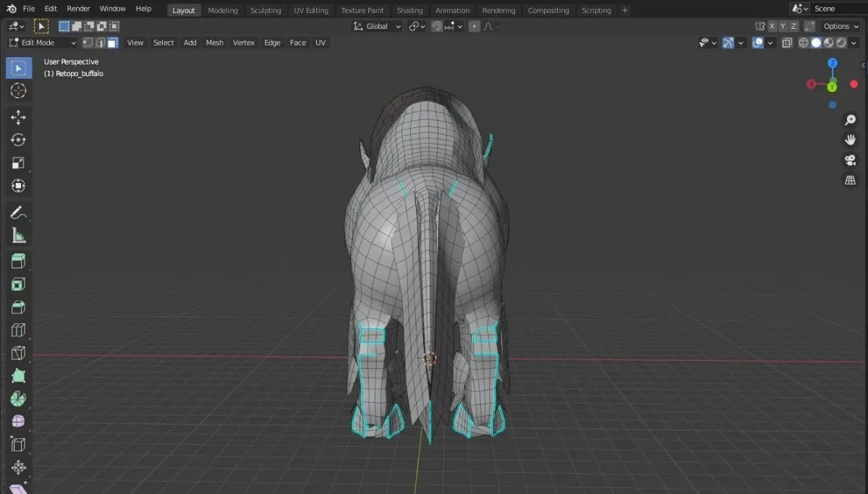The width and height of the screenshot is (868, 494).
Task: Switch to material preview shading
Action: (x=828, y=43)
